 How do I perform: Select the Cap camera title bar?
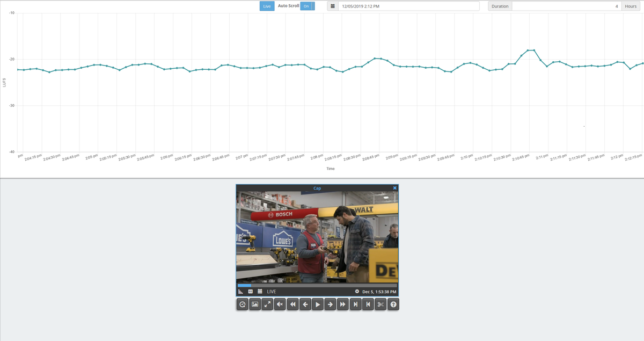(x=317, y=188)
